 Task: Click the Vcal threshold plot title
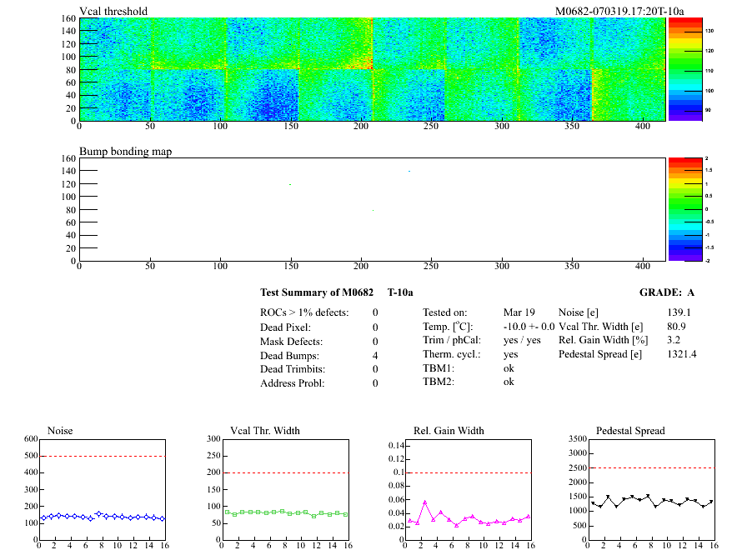tap(113, 11)
